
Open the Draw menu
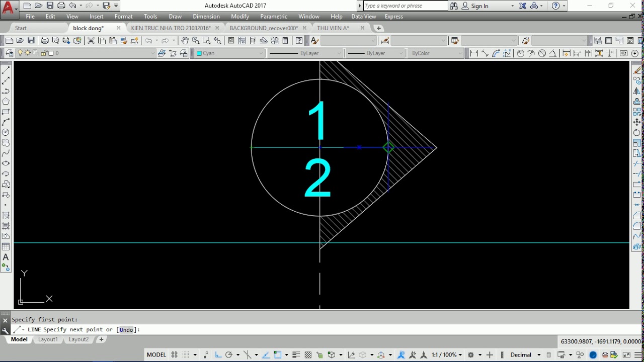[175, 17]
